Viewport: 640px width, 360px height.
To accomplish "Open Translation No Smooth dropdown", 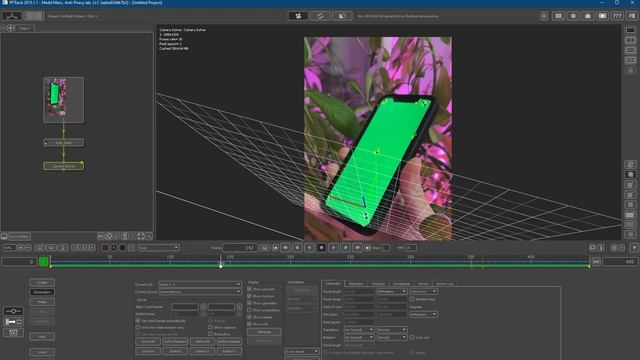I will point(359,330).
